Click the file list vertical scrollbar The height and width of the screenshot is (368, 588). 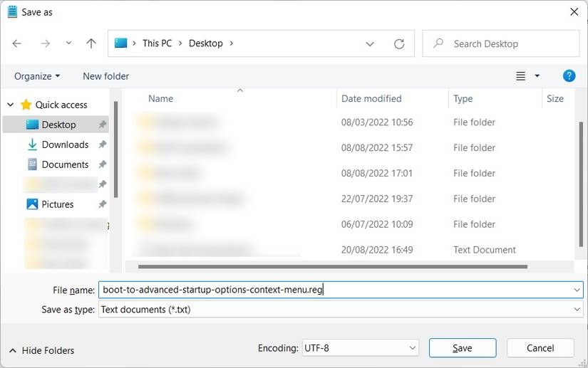click(581, 184)
